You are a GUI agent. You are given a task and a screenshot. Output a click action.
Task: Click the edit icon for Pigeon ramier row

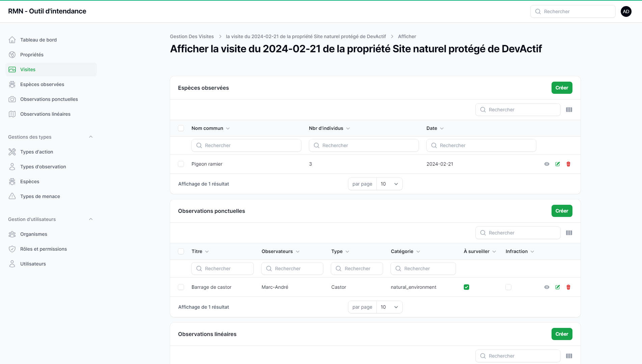(x=558, y=164)
